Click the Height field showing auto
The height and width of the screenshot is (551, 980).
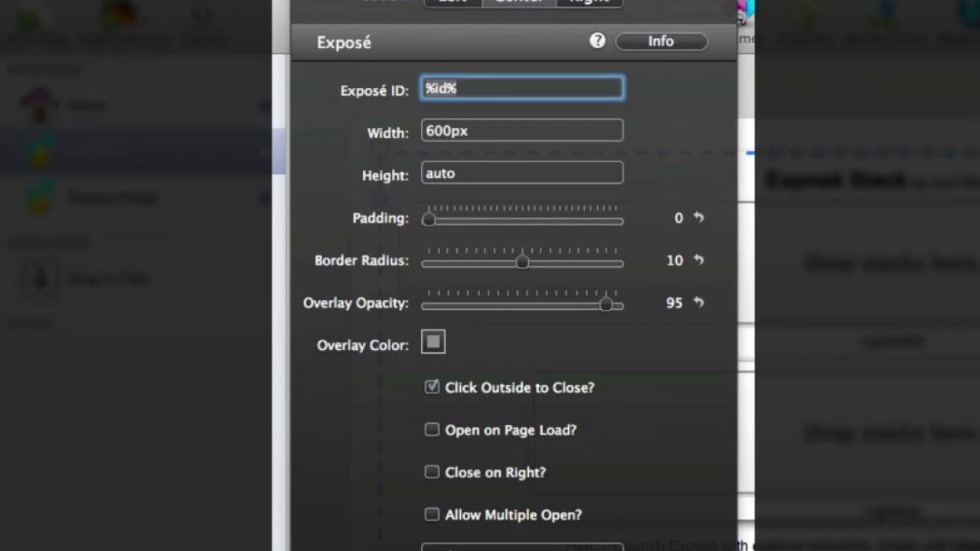click(x=522, y=173)
